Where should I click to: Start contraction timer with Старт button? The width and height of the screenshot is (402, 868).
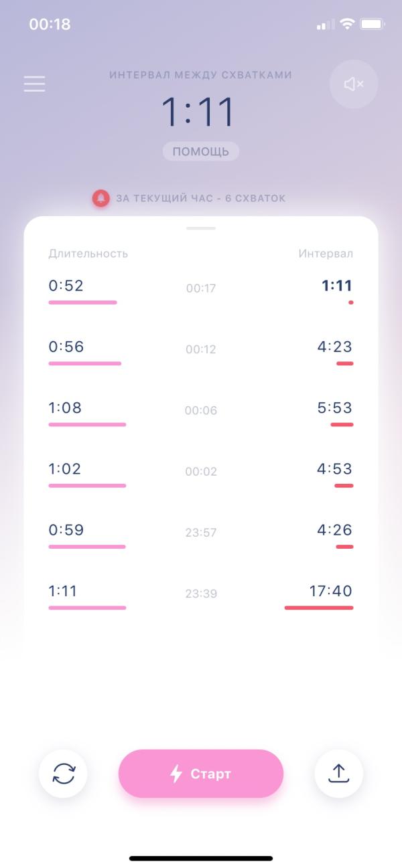coord(201,774)
